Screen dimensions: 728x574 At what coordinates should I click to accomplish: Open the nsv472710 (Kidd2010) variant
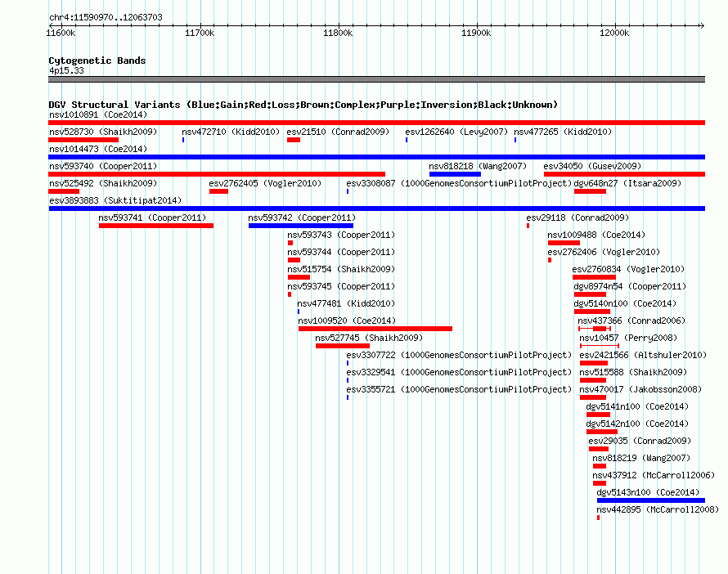[x=231, y=132]
